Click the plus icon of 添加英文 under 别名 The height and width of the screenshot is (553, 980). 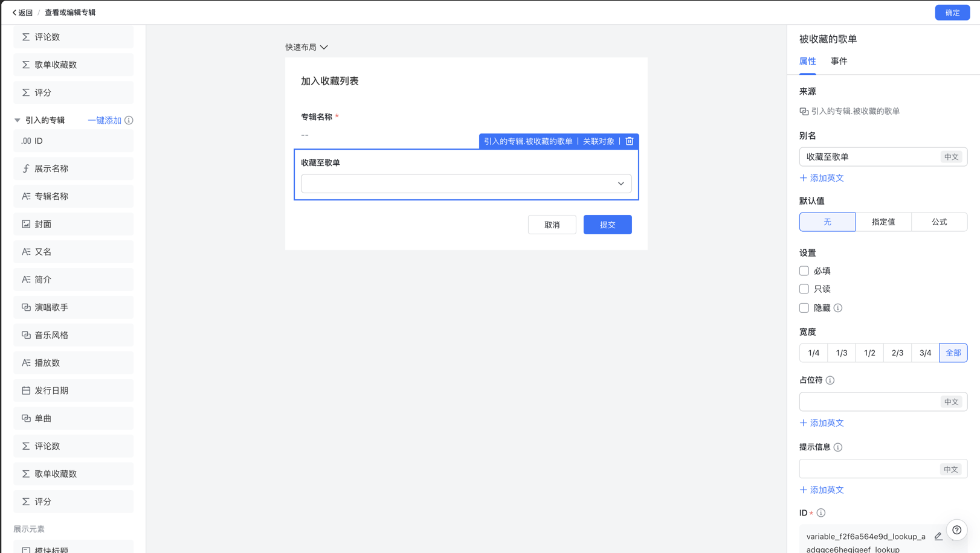pos(804,178)
